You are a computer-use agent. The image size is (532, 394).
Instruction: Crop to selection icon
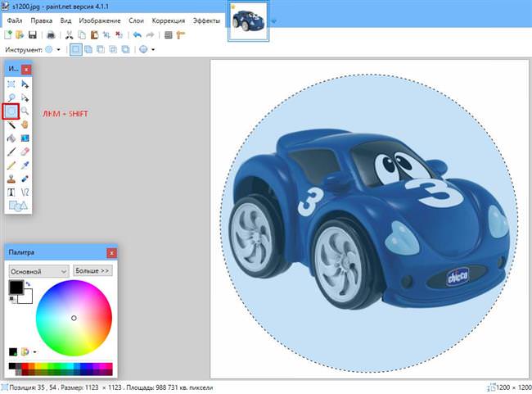pyautogui.click(x=106, y=34)
